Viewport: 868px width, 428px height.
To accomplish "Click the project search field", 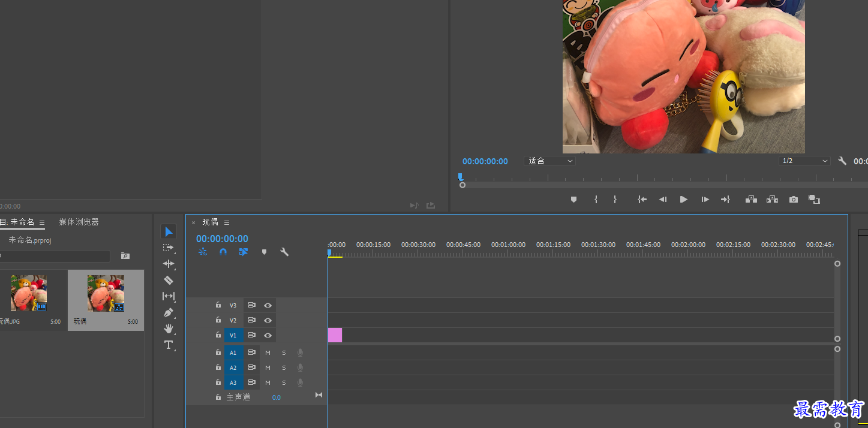I will click(x=55, y=256).
